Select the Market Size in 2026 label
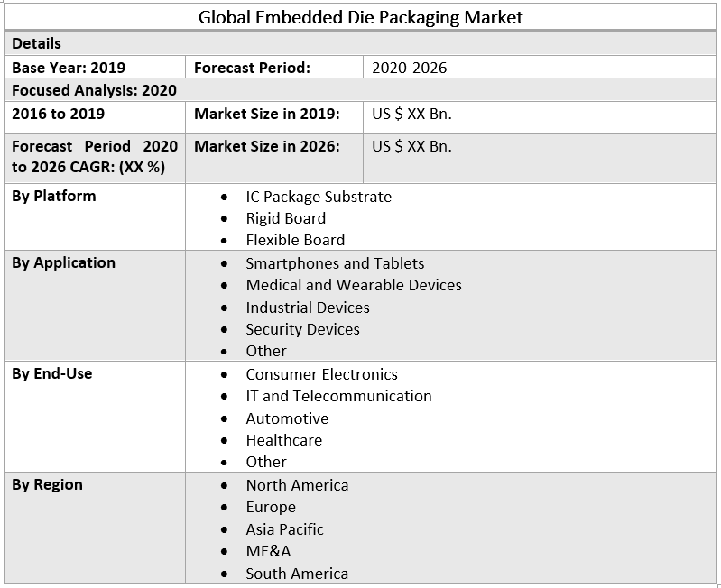721x588 pixels. (x=266, y=146)
